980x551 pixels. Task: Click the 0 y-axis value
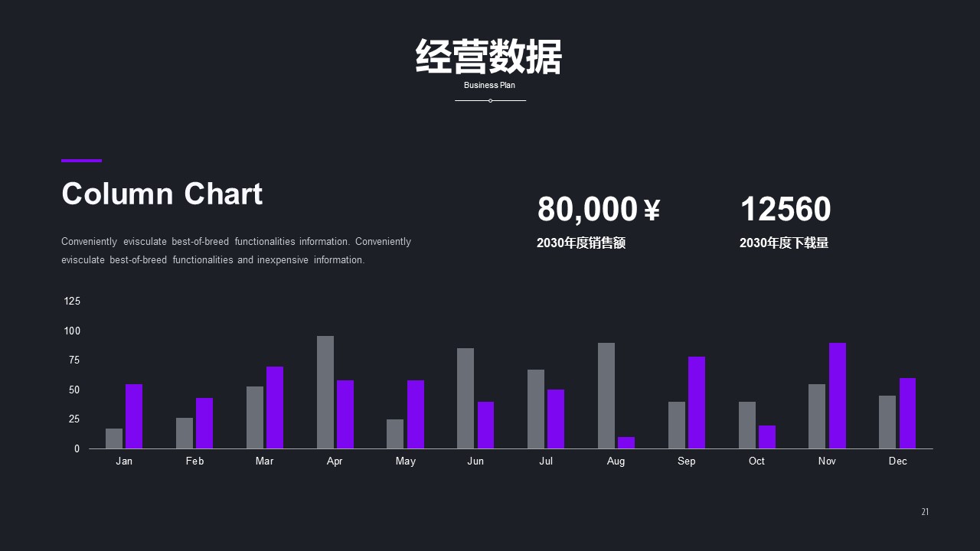click(77, 448)
